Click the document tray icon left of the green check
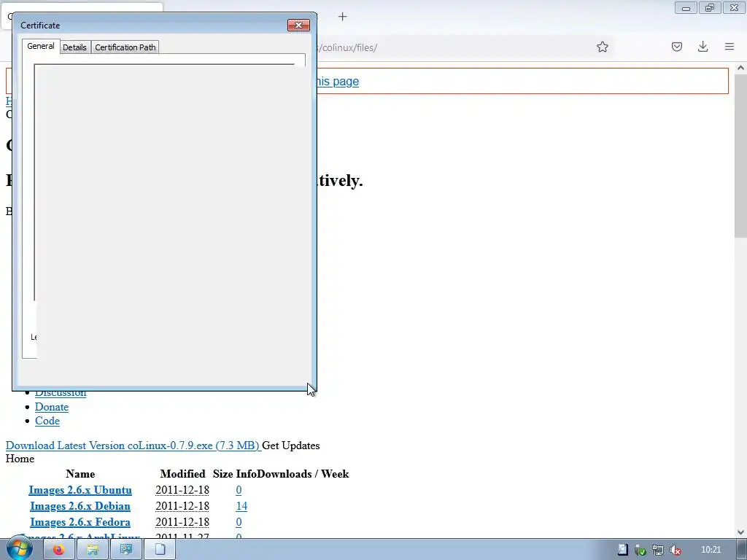The image size is (747, 560). coord(623,550)
